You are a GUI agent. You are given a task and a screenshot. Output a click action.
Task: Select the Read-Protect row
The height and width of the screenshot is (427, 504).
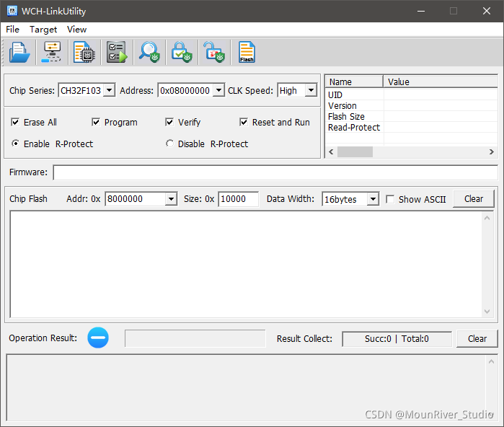[x=412, y=128]
